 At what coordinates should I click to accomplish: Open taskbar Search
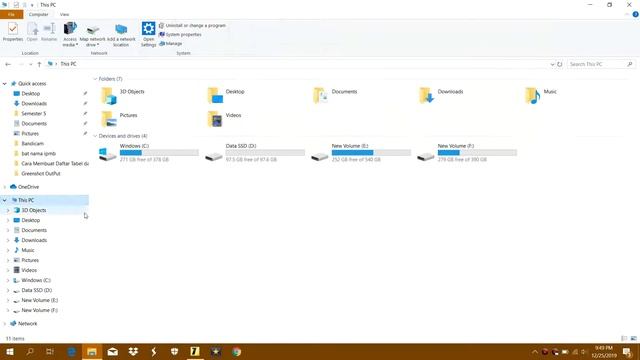[x=30, y=351]
